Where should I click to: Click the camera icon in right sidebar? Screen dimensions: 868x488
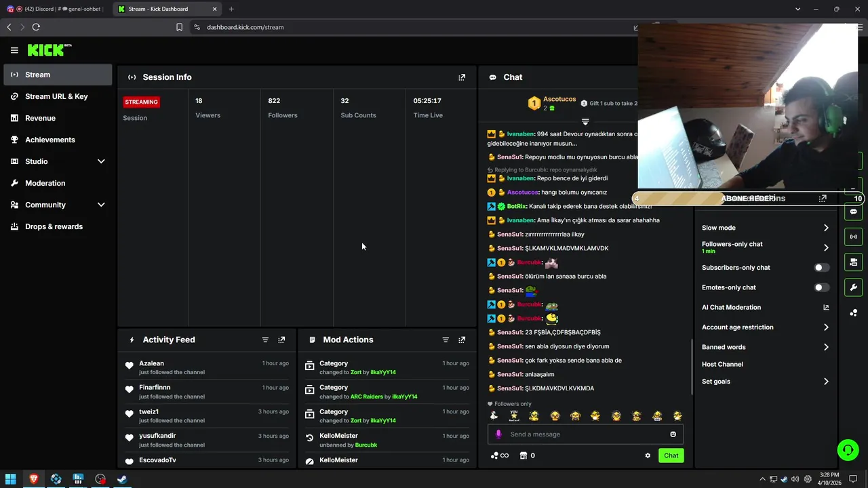click(x=853, y=262)
